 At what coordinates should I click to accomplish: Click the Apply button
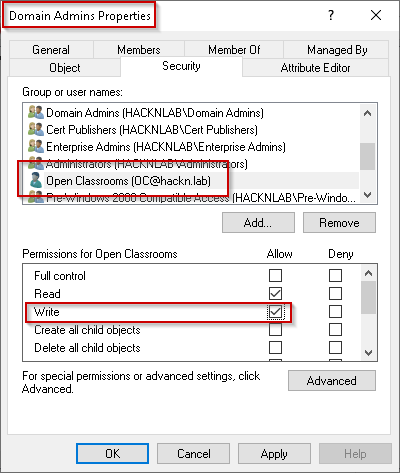tap(274, 454)
